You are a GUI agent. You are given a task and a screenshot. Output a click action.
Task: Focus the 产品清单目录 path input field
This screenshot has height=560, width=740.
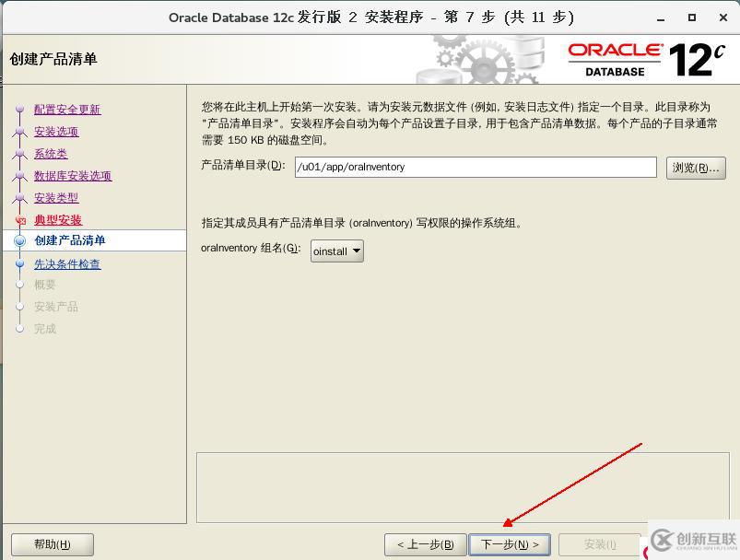[476, 167]
